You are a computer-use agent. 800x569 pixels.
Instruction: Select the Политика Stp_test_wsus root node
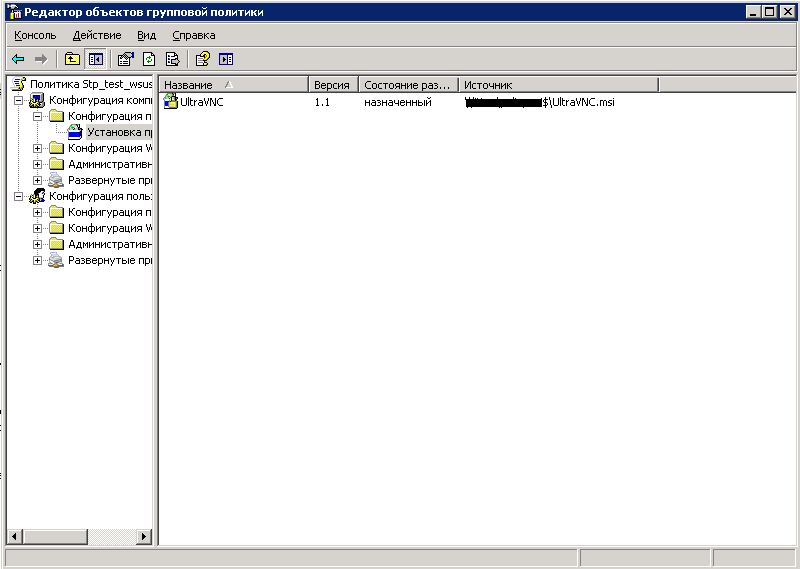[x=91, y=84]
